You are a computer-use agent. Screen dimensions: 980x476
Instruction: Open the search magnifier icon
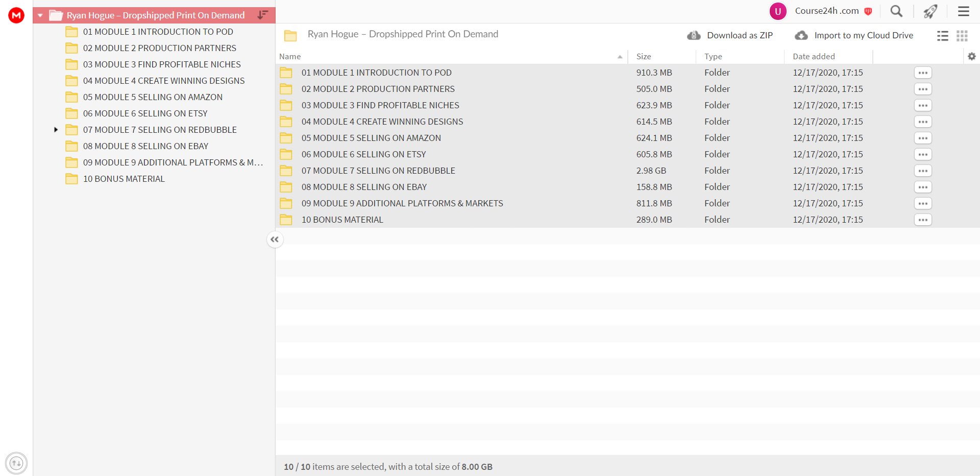896,11
